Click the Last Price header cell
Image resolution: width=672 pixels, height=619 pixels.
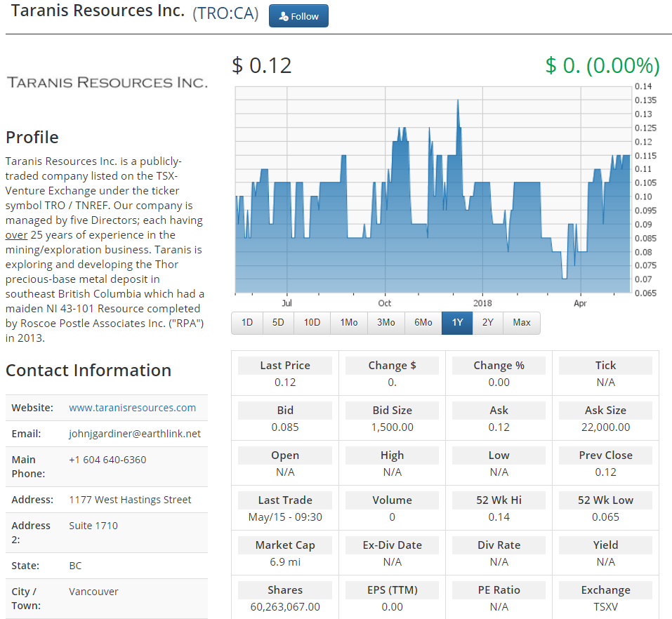pyautogui.click(x=285, y=366)
